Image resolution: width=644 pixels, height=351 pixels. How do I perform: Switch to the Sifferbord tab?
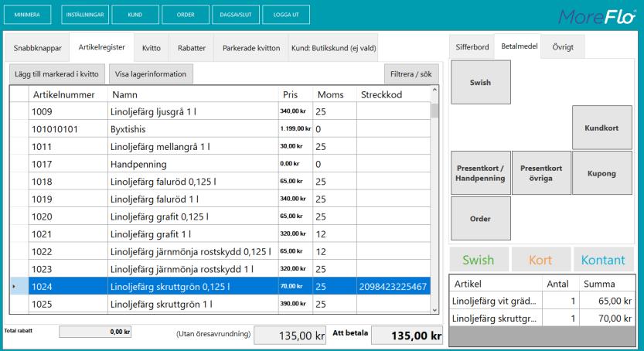click(472, 47)
